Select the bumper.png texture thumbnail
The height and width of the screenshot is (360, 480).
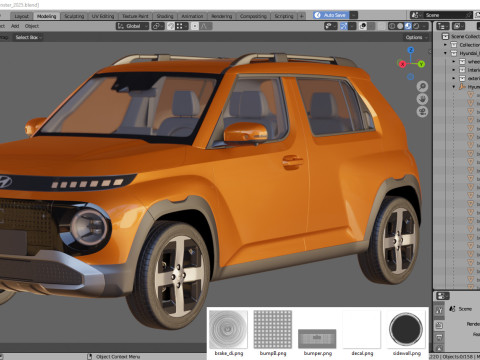click(317, 338)
